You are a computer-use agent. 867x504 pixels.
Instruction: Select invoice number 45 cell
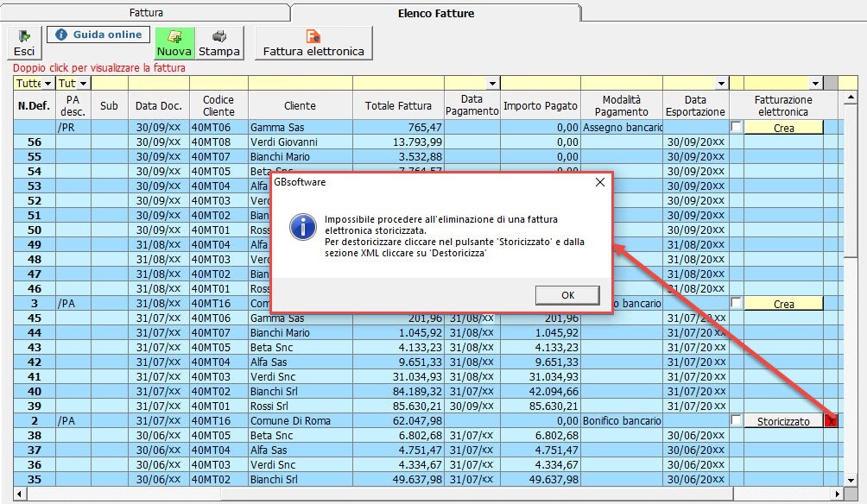[x=35, y=318]
